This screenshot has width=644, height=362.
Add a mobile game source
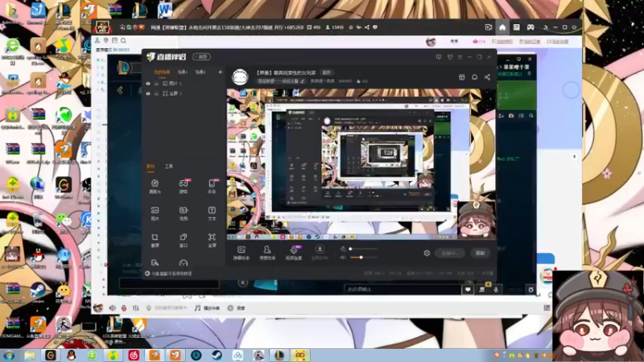(x=212, y=186)
